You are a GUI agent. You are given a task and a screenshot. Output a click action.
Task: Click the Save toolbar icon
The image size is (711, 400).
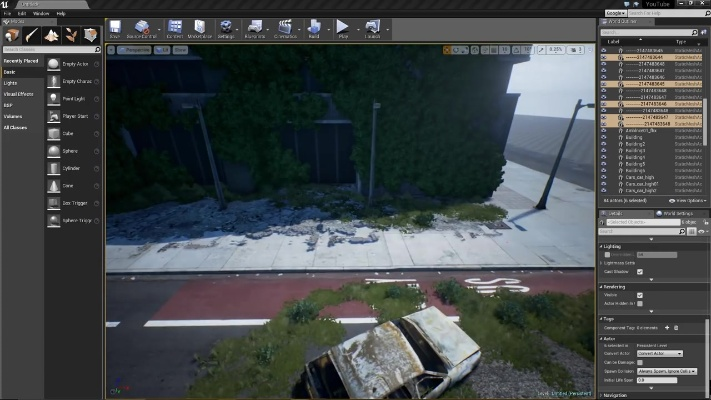tap(115, 29)
